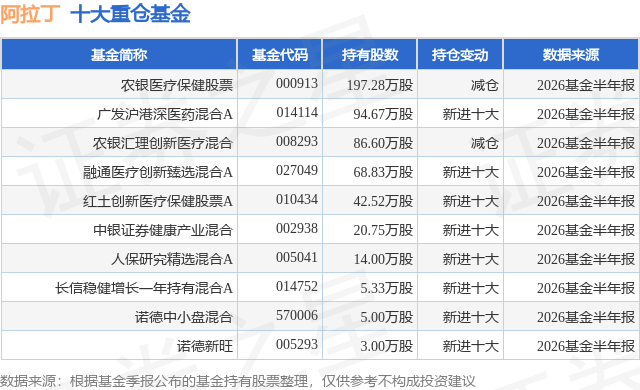Viewport: 640px width, 390px height.
Task: Click the 阿拉丁 title text
Action: [31, 14]
